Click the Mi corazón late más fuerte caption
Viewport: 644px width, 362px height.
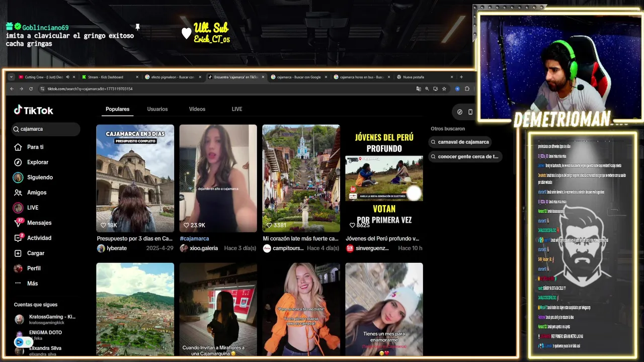[300, 238]
